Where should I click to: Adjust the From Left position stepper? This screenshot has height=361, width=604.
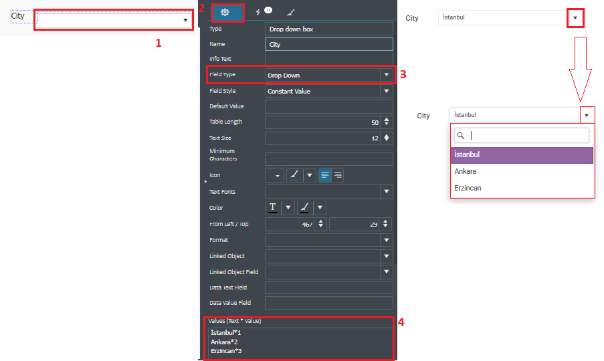pos(321,224)
